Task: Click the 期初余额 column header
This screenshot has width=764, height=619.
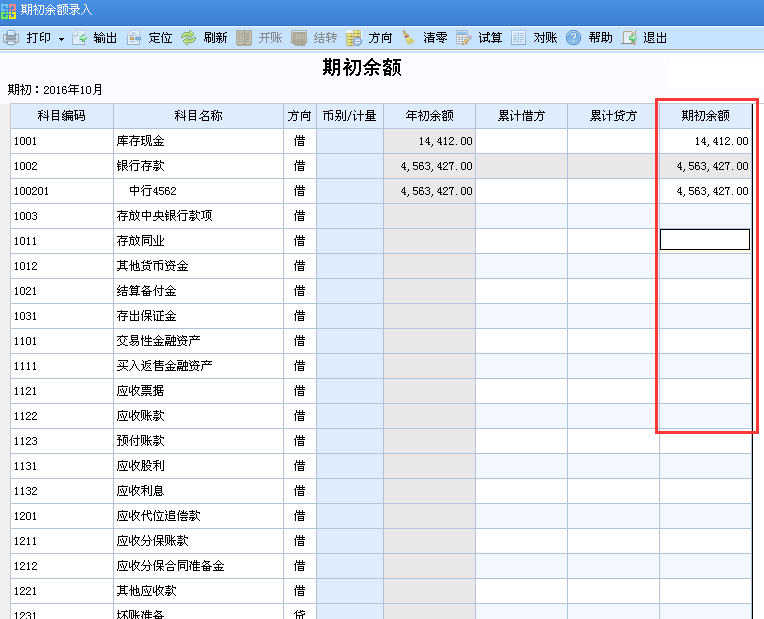Action: tap(705, 116)
